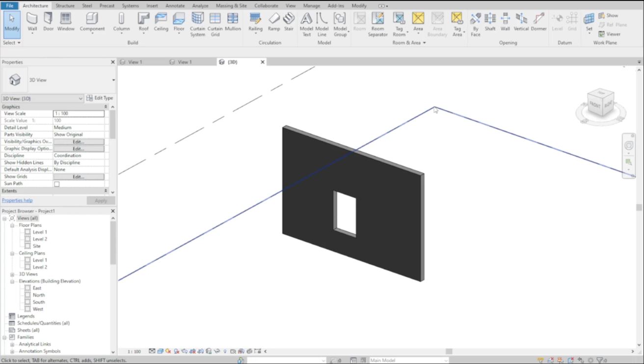Click the Door tool icon

(48, 22)
